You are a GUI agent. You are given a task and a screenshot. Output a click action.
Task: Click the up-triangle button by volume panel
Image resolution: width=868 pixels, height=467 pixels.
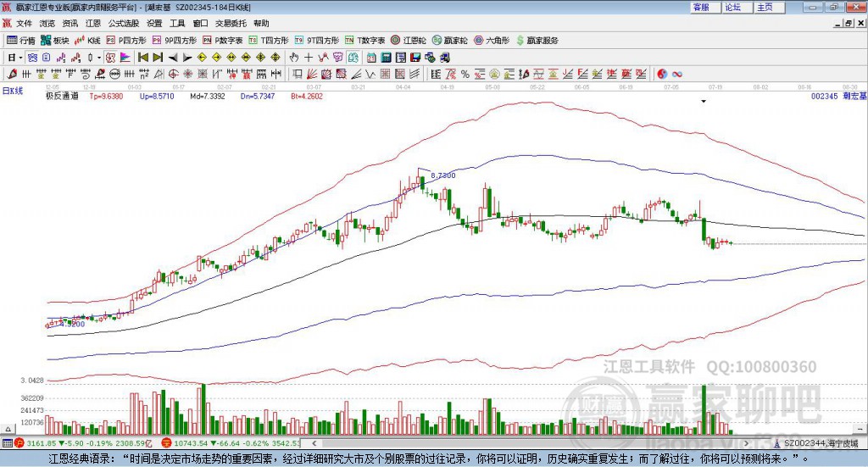click(8, 429)
